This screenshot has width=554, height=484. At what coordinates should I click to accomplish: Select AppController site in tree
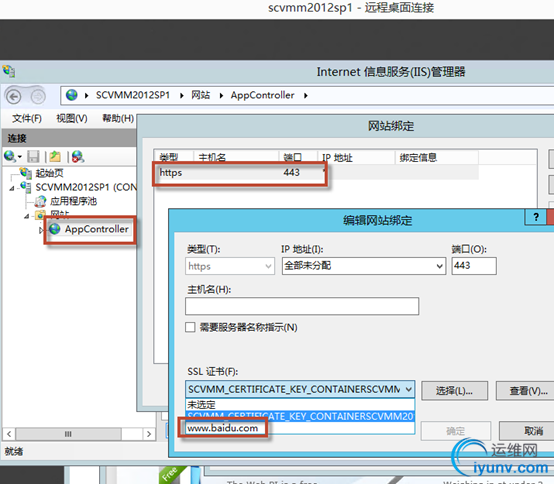click(96, 229)
